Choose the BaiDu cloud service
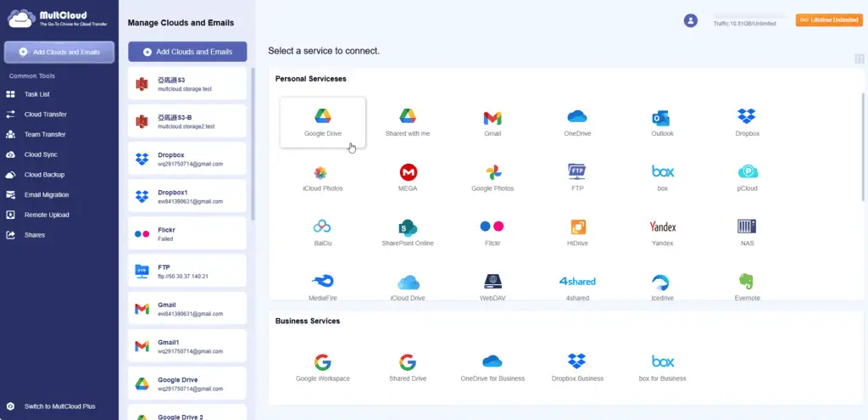 (x=322, y=226)
